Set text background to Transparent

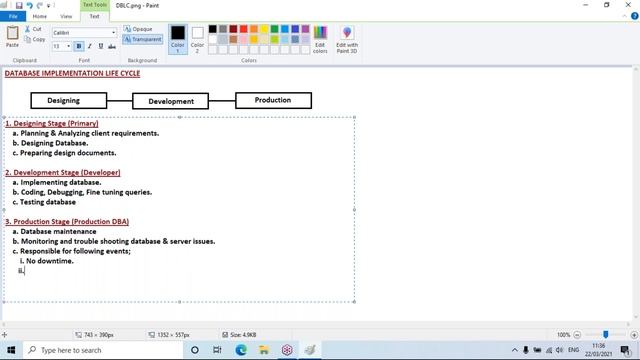point(142,39)
